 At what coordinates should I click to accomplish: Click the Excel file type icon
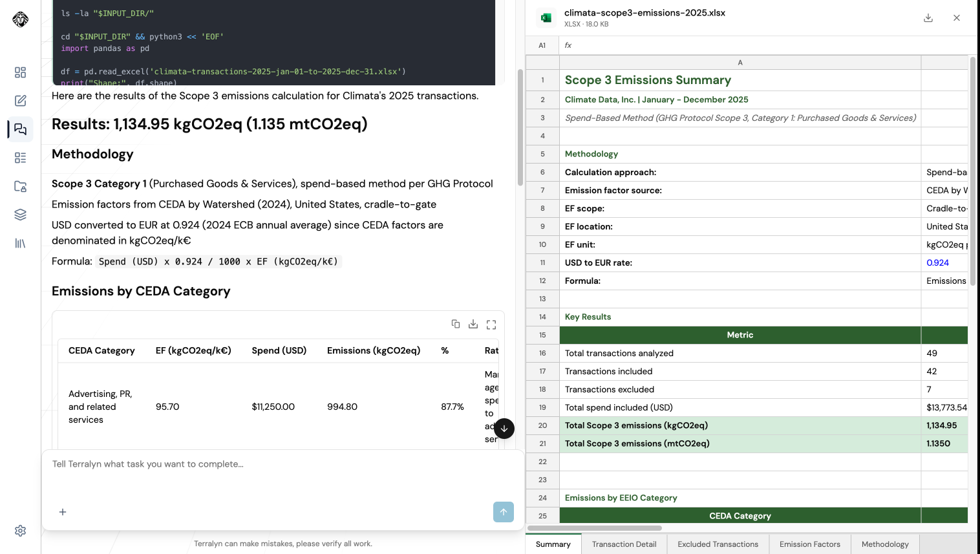click(546, 18)
